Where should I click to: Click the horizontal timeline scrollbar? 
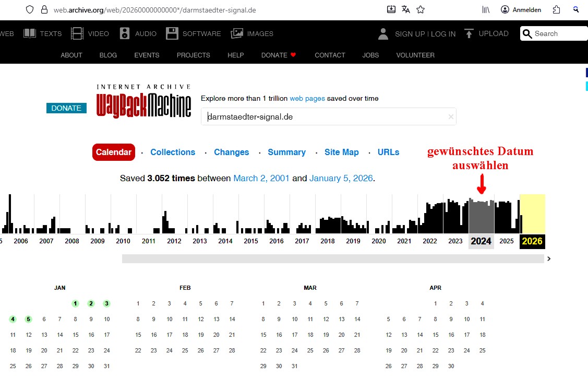coord(333,258)
